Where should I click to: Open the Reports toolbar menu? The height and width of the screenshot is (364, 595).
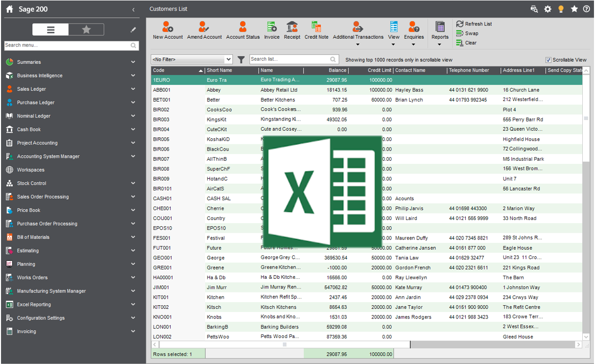pos(440,33)
